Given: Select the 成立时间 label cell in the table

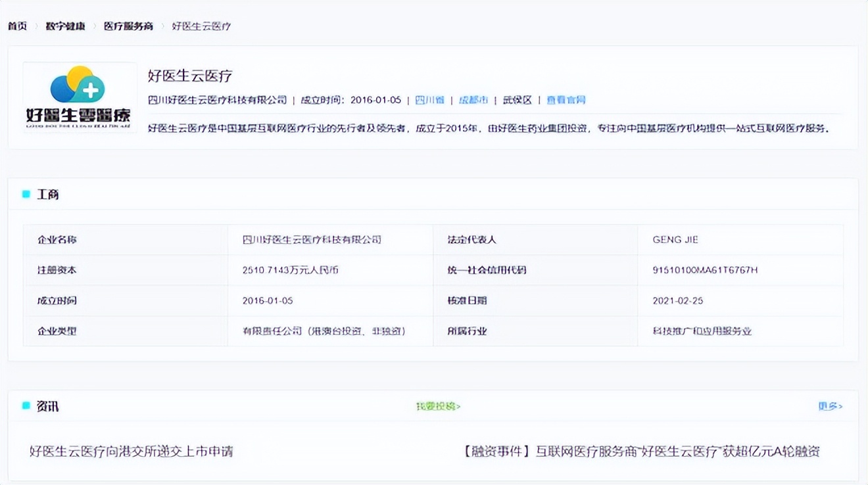Looking at the screenshot, I should [x=126, y=300].
